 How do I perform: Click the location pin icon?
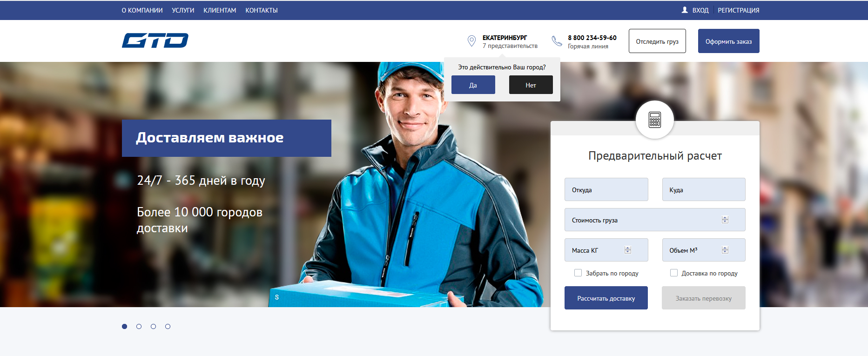(471, 41)
